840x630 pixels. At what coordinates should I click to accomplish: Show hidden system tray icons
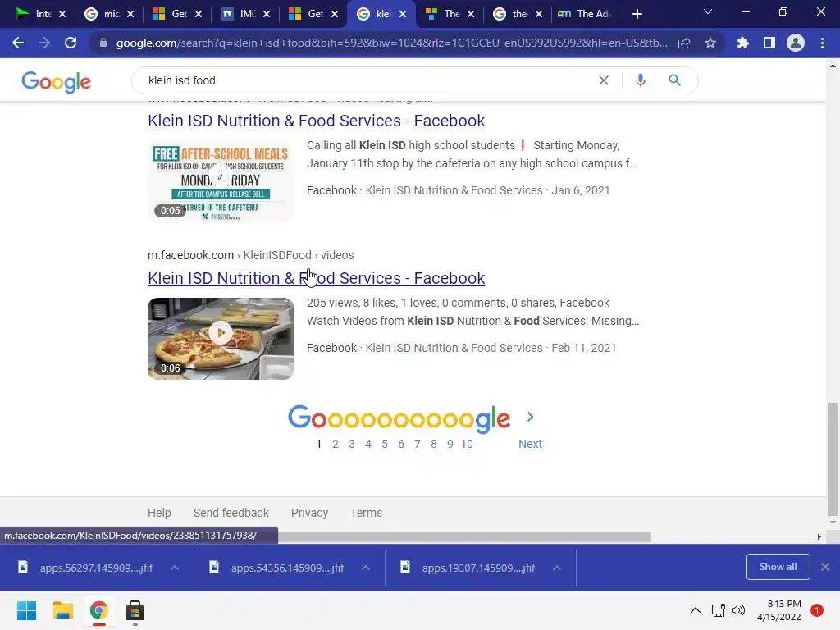pyautogui.click(x=696, y=610)
